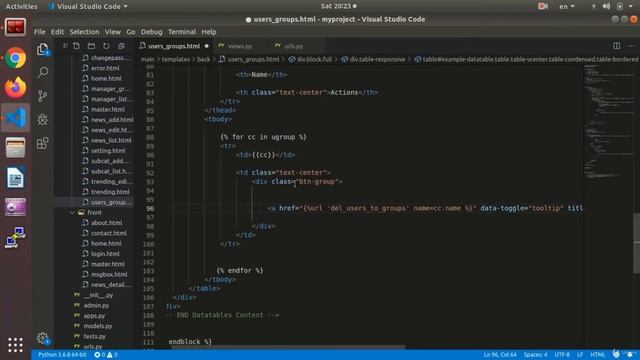
Task: Open login.html in the front folder
Action: (105, 254)
